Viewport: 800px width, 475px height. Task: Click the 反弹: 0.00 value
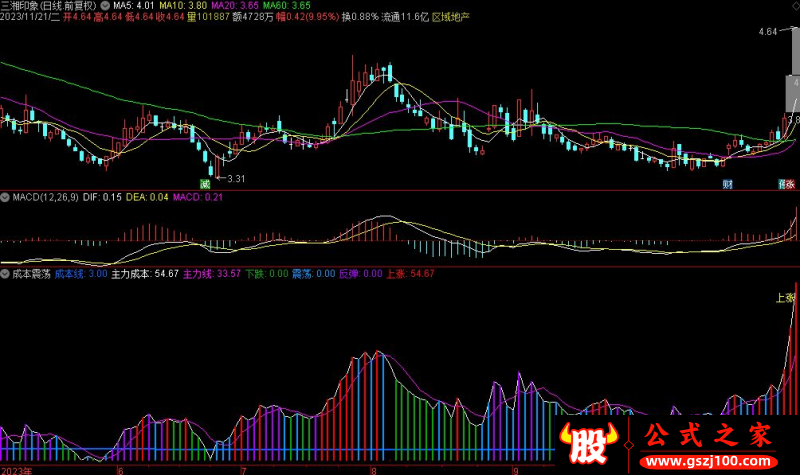360,274
